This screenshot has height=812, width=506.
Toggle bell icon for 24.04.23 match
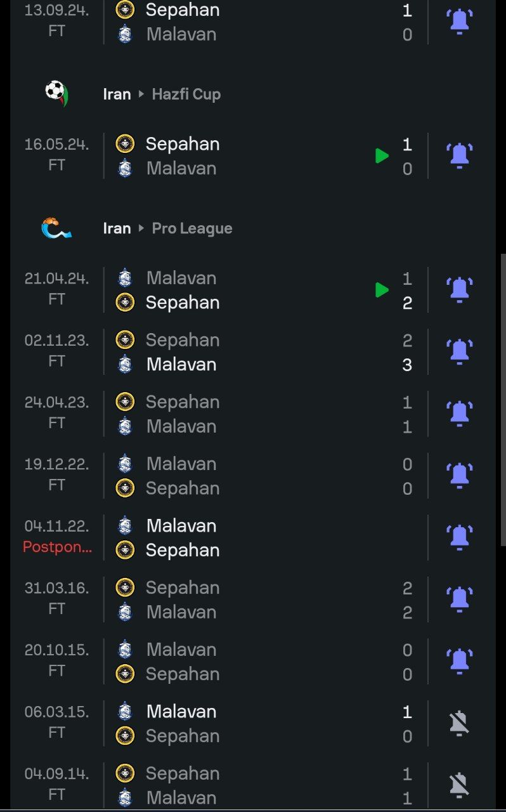pos(459,414)
